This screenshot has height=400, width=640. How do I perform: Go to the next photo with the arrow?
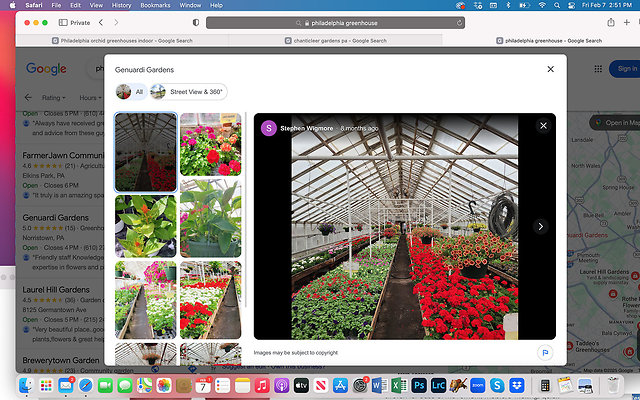click(541, 226)
